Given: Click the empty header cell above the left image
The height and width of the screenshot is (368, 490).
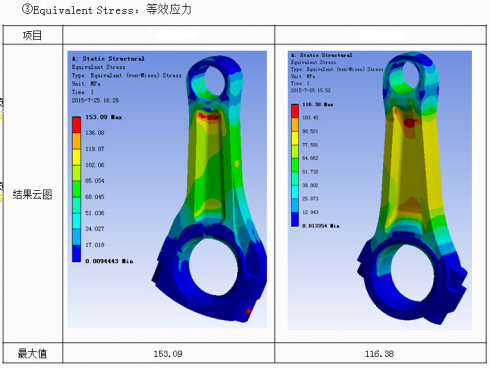Looking at the screenshot, I should [168, 35].
